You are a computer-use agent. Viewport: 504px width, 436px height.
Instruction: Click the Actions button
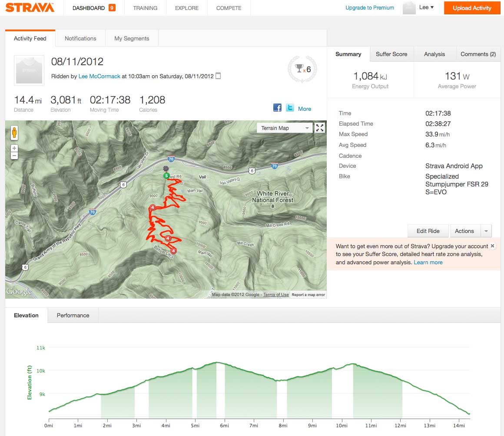464,231
